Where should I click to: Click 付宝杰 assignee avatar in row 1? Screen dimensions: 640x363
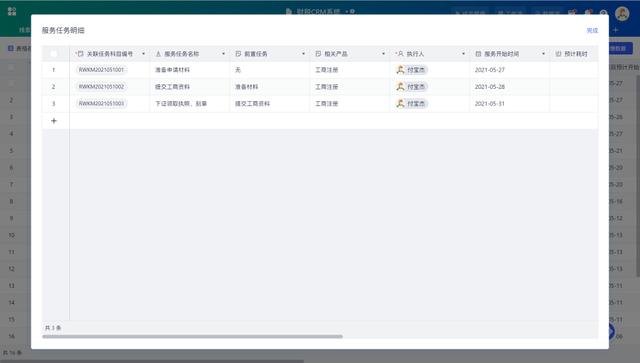[400, 70]
